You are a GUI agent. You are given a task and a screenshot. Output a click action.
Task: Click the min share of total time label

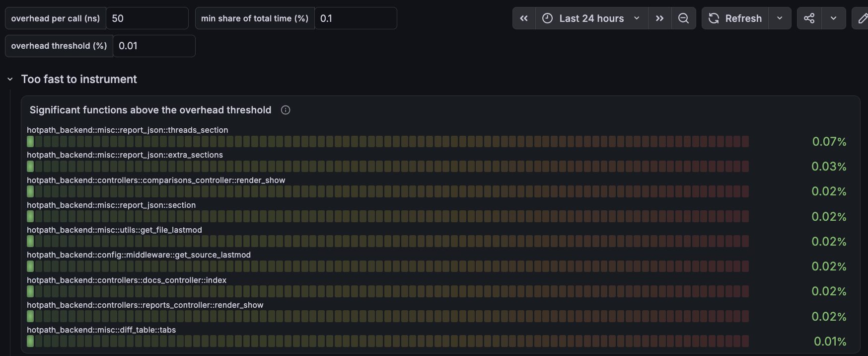(x=255, y=18)
